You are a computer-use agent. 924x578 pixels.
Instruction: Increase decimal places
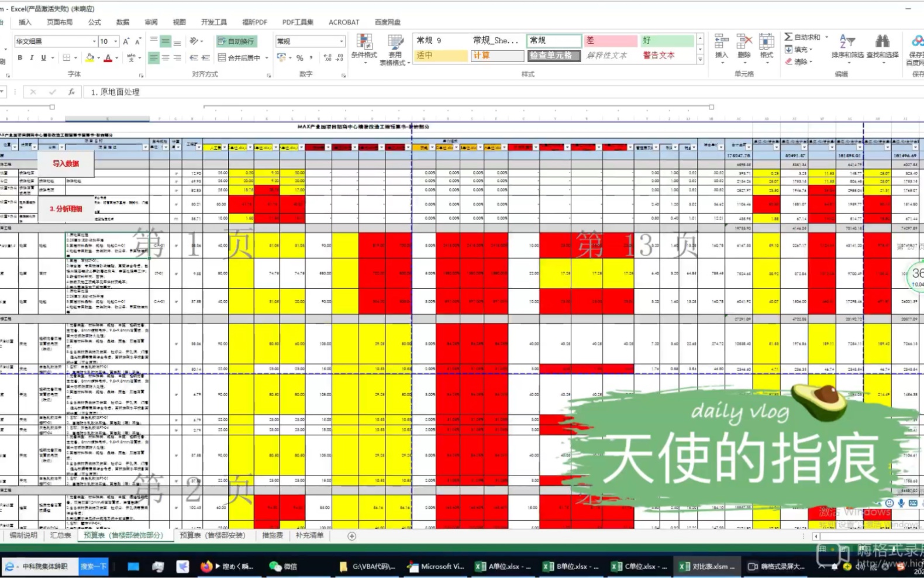tap(327, 58)
